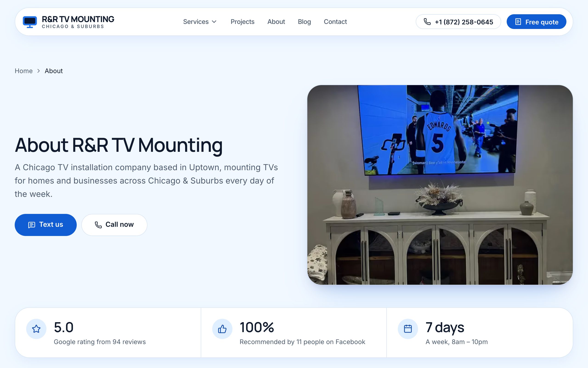Go to Home via the breadcrumb
Screen dimensions: 588x368
click(x=24, y=71)
